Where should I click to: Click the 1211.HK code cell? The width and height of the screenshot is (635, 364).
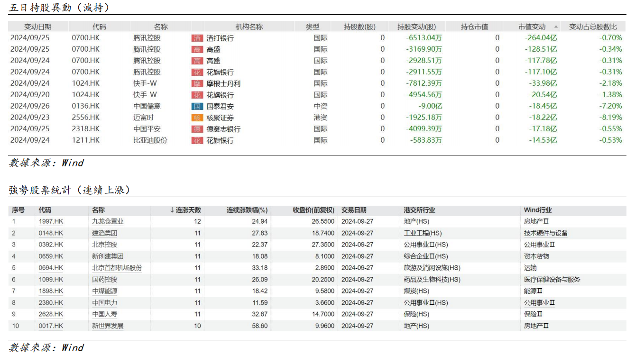click(x=86, y=140)
